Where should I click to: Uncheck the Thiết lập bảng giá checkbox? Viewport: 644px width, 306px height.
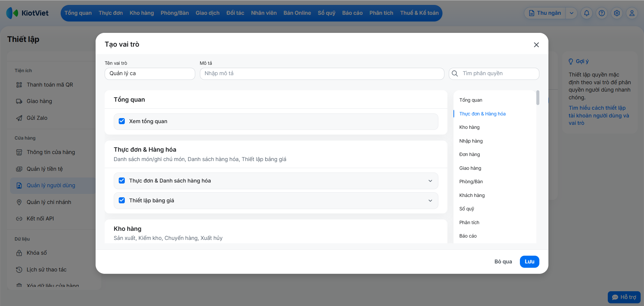(x=122, y=200)
